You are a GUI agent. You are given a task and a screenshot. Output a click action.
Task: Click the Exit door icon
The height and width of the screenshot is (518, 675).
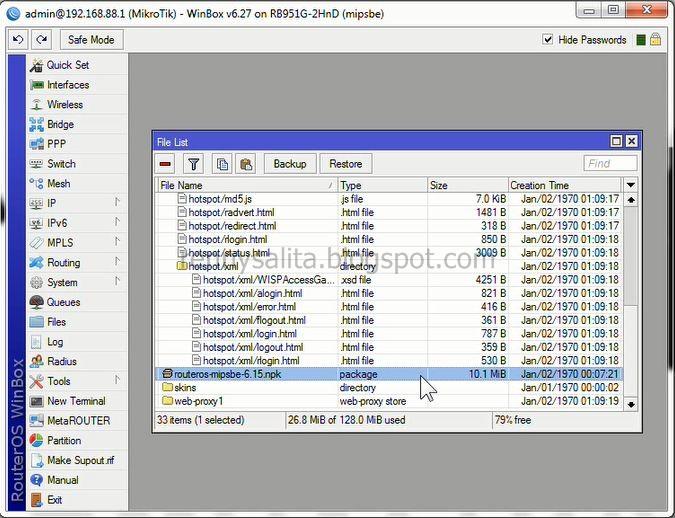[x=37, y=500]
